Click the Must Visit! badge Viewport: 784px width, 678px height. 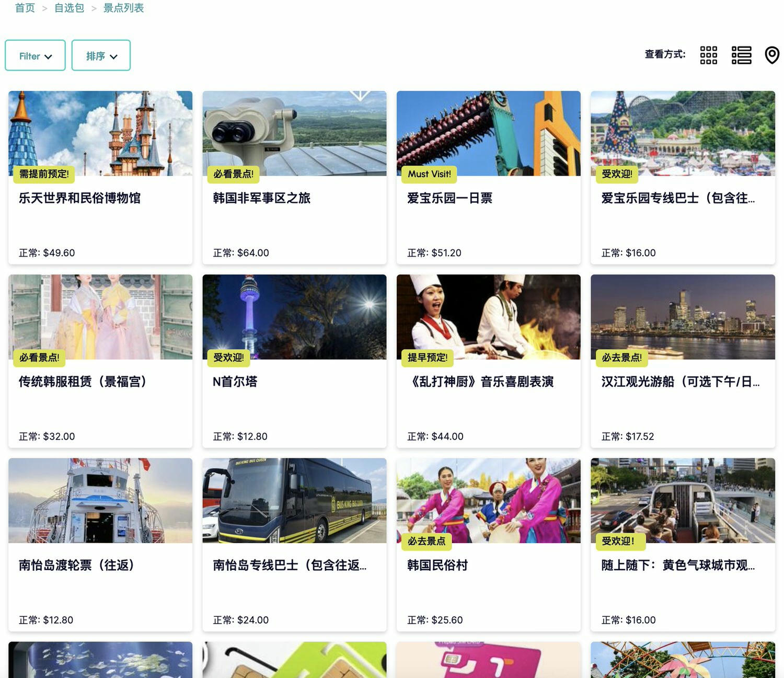[x=429, y=174]
